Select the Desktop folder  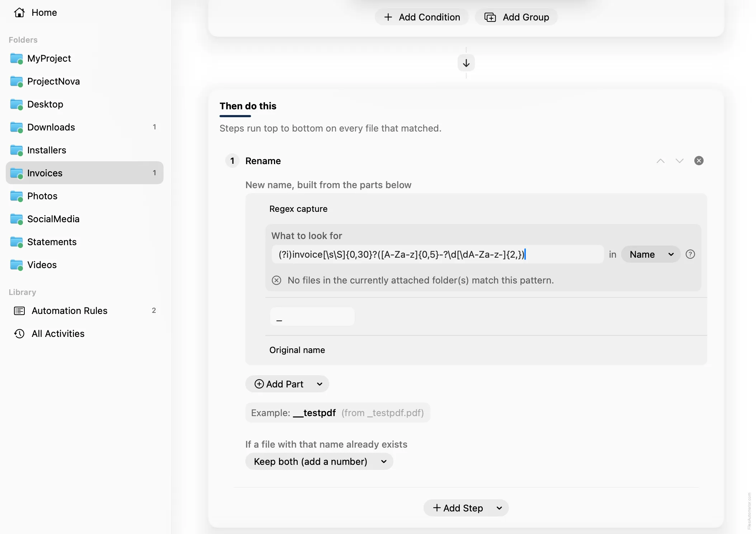[85, 104]
